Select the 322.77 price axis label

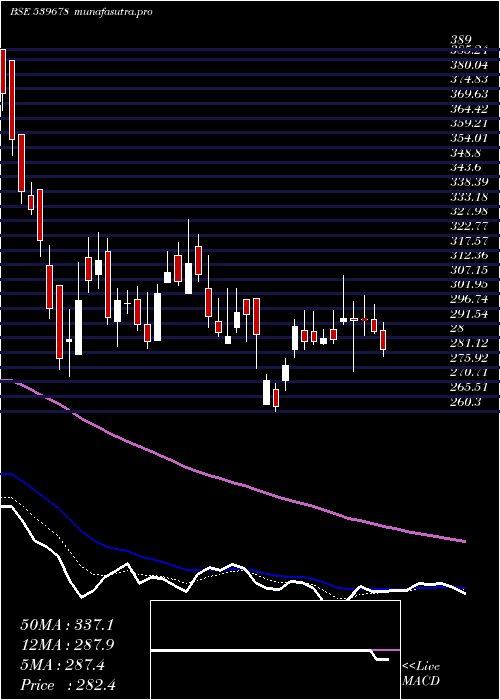469,226
